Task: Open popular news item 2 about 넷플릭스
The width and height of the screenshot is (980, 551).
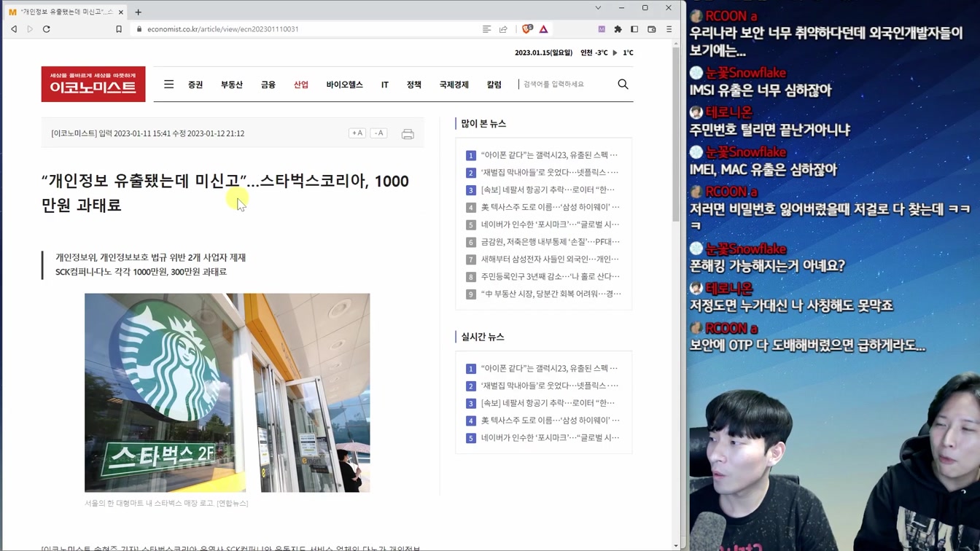Action: [549, 172]
